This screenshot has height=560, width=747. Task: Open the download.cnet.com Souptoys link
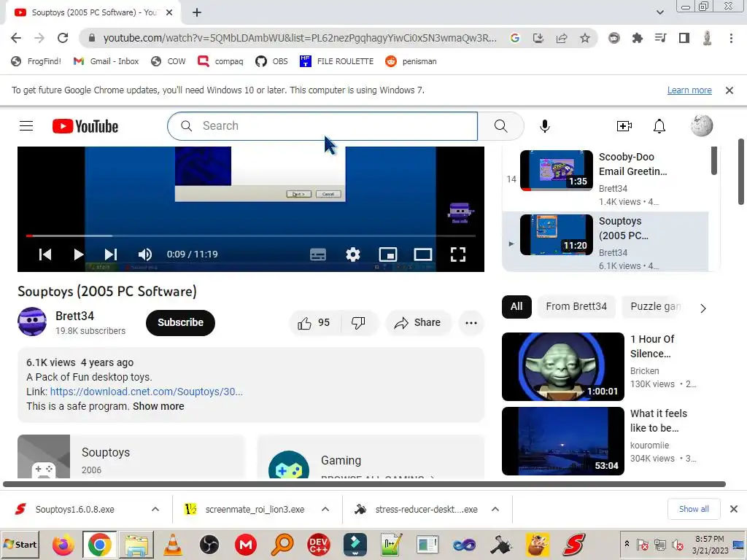[x=146, y=392]
